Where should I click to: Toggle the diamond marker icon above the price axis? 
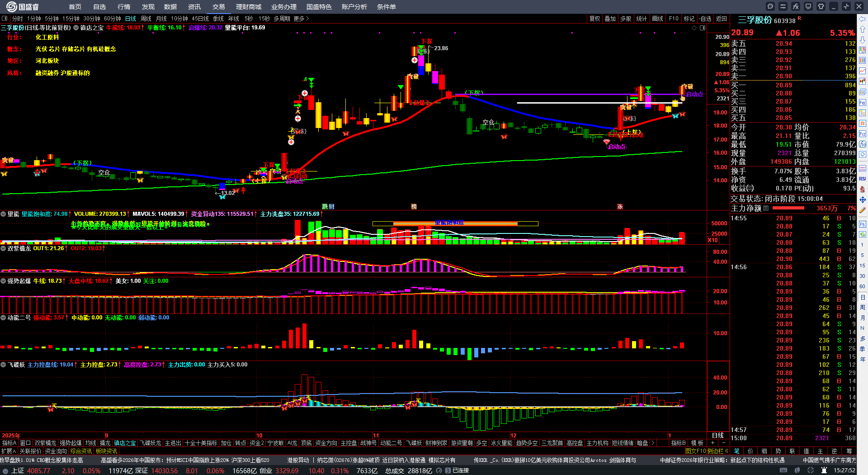pyautogui.click(x=694, y=28)
